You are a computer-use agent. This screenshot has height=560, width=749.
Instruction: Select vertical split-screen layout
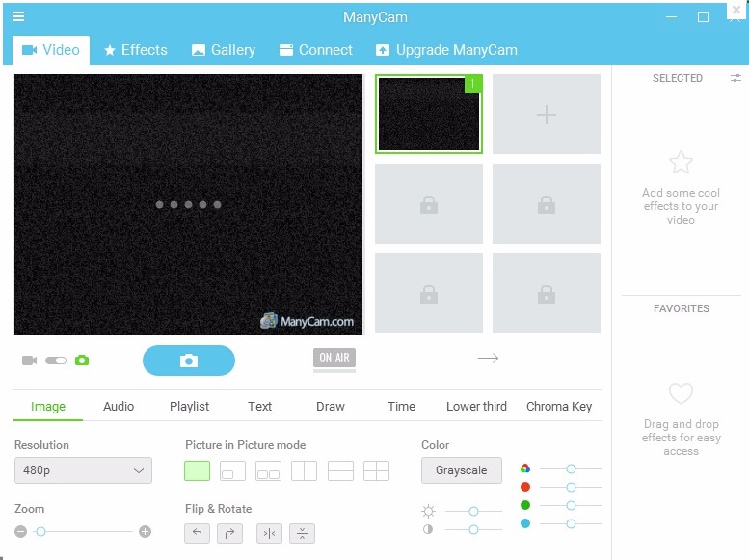[x=305, y=470]
